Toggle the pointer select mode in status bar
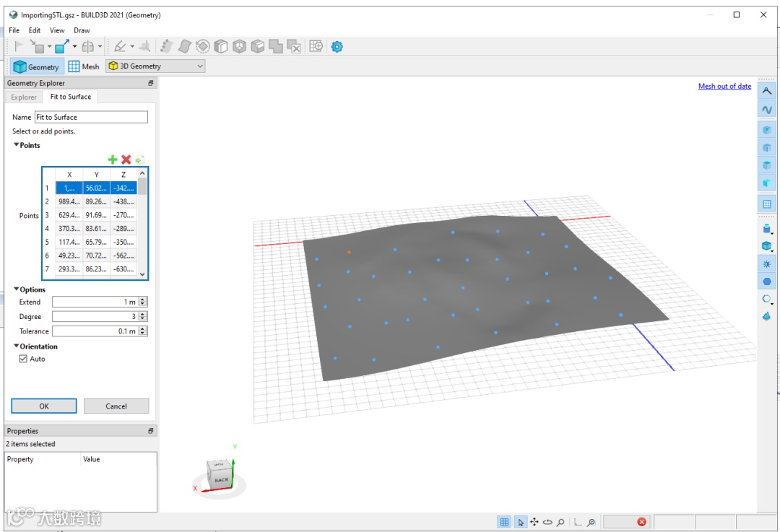 pos(520,522)
